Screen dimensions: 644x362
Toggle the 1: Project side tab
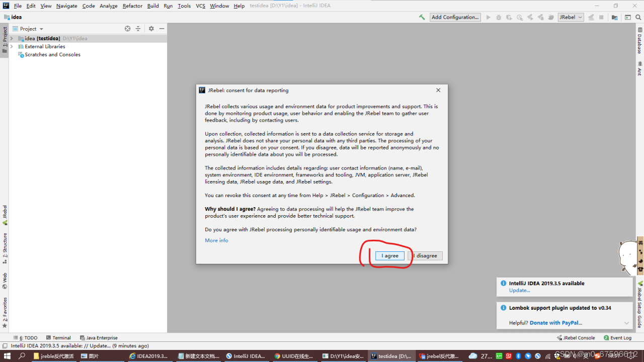pyautogui.click(x=5, y=40)
